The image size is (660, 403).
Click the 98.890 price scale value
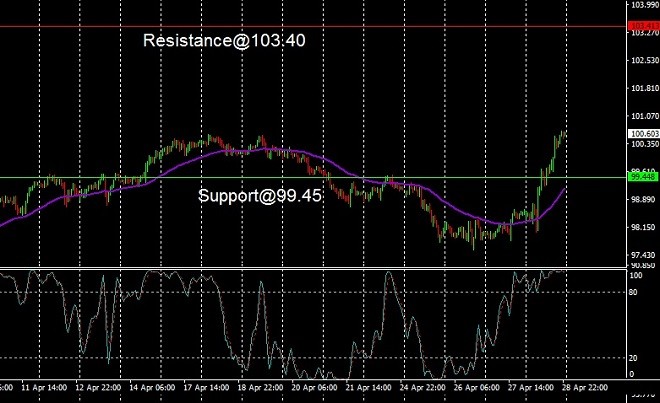(x=644, y=199)
